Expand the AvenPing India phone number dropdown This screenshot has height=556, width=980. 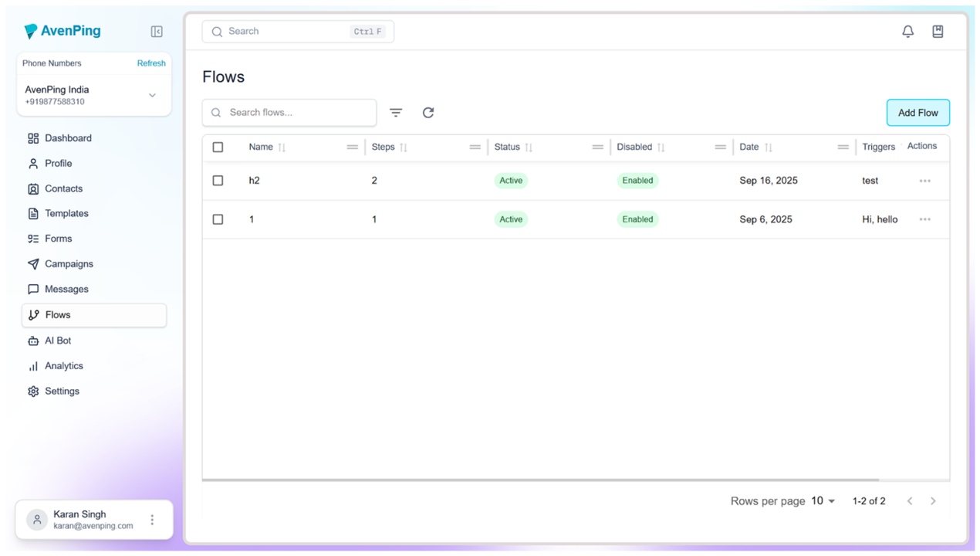click(x=152, y=95)
